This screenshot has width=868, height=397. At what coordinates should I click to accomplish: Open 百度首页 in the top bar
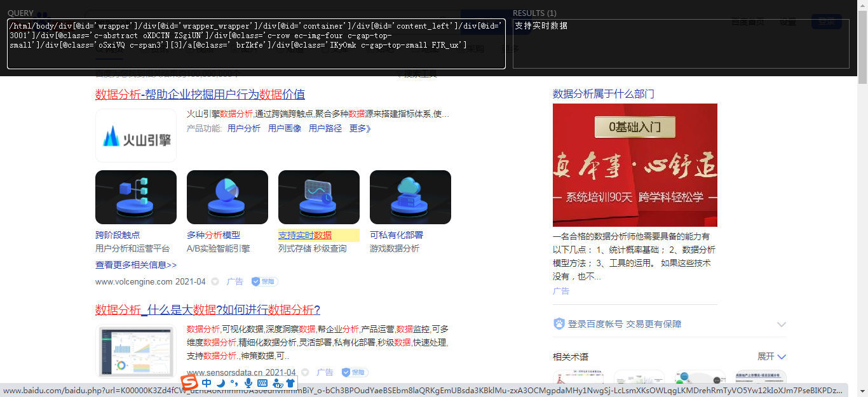click(x=748, y=22)
